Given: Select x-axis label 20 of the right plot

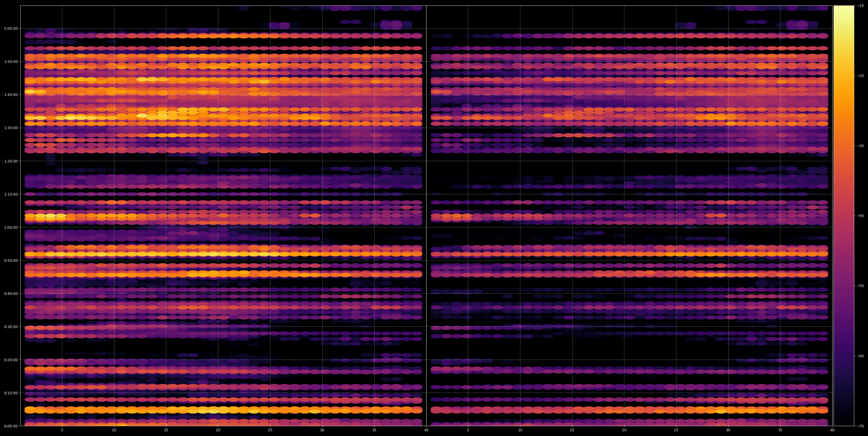Looking at the screenshot, I should point(624,430).
